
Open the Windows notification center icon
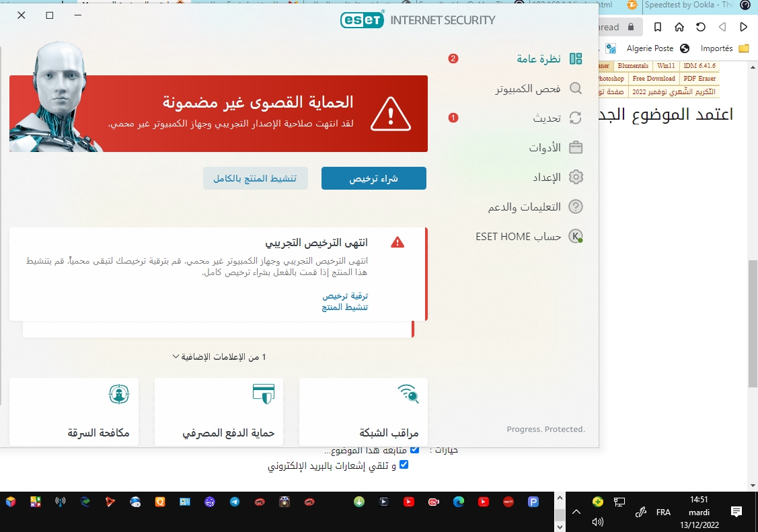(736, 512)
